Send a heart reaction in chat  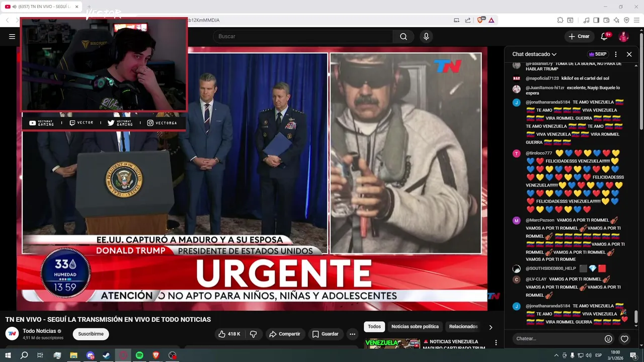(x=624, y=338)
